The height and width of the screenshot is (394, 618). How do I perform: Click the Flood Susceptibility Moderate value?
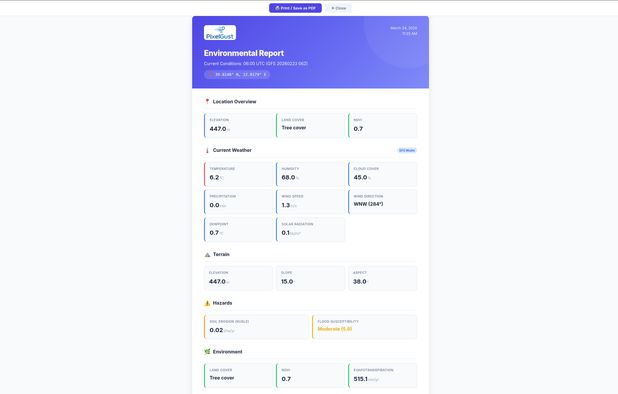coord(335,329)
